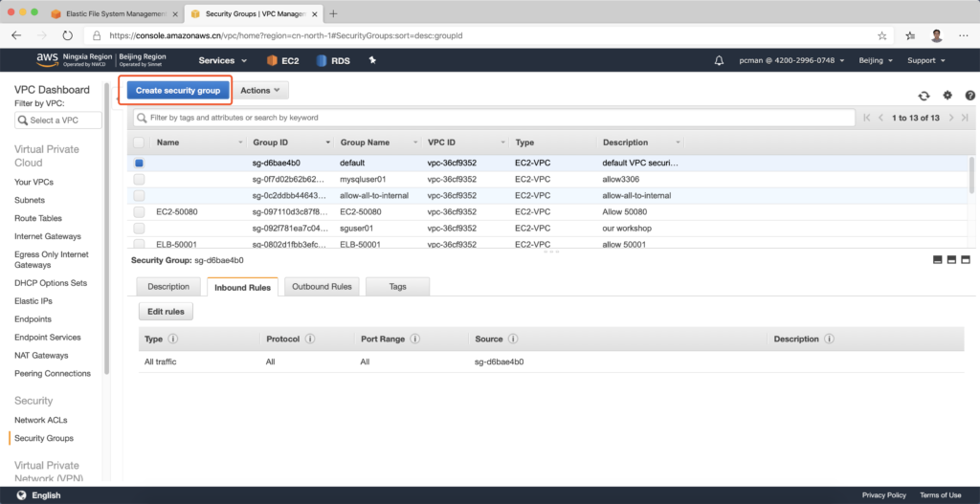Refresh the security groups list
Screen dimensions: 980x504
coord(923,96)
